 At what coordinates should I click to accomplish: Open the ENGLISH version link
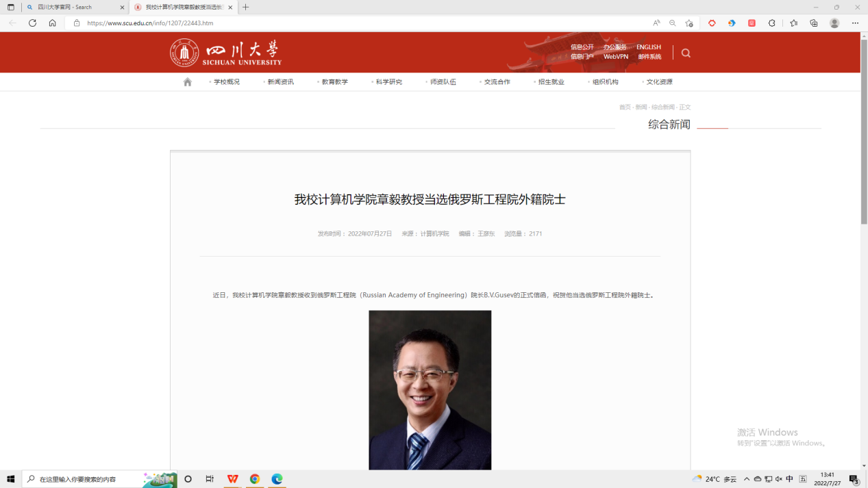point(647,47)
